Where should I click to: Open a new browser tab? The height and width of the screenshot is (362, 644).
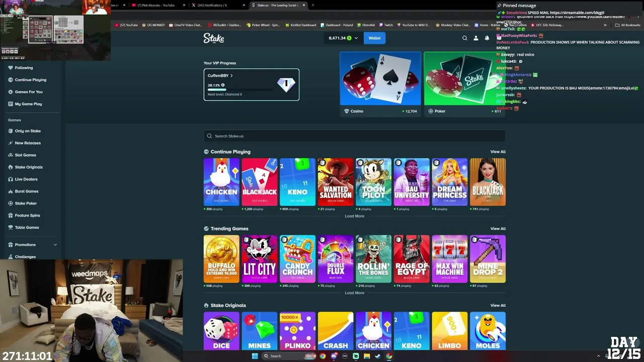coord(313,5)
